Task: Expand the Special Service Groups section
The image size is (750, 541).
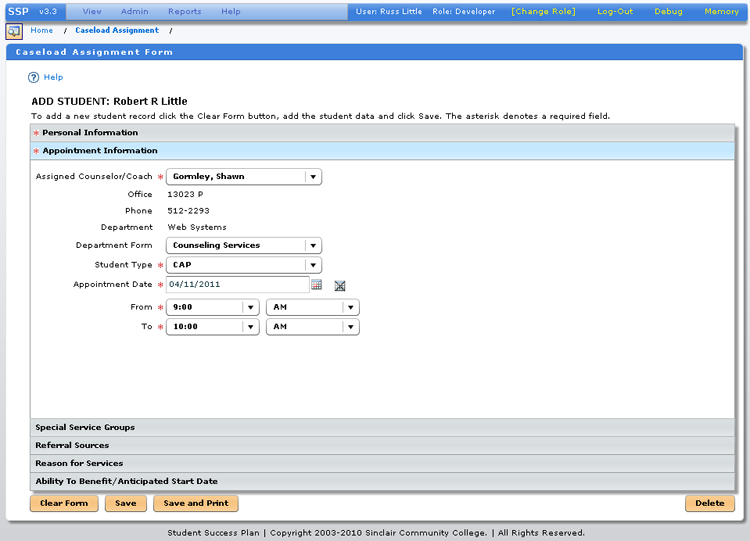Action: pos(85,428)
